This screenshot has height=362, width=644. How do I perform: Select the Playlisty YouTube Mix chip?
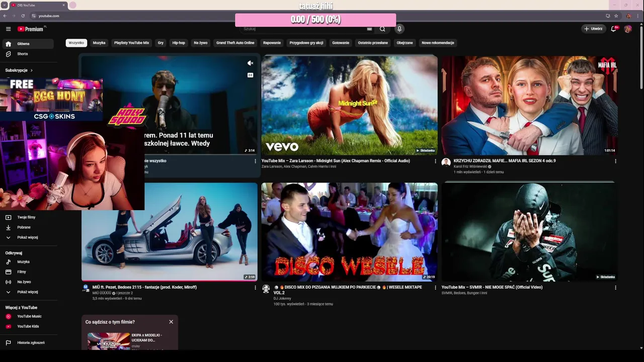click(x=131, y=43)
